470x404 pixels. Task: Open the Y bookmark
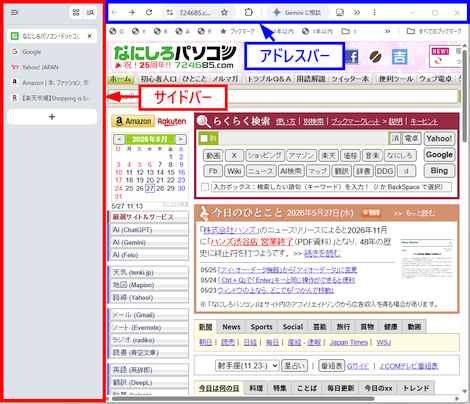(x=139, y=31)
